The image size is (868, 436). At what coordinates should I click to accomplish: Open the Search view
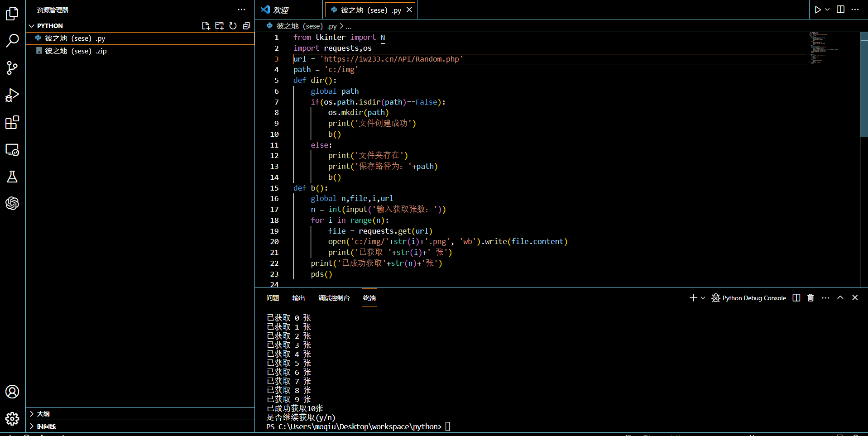click(12, 41)
